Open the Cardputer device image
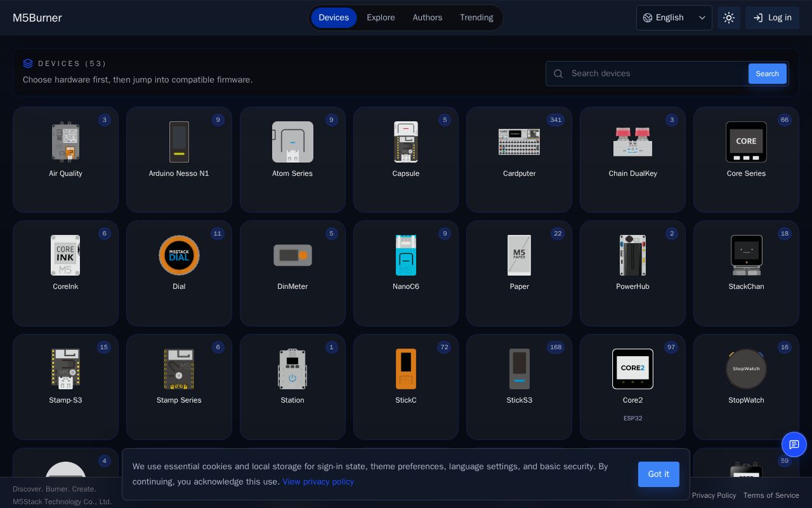 pos(519,142)
